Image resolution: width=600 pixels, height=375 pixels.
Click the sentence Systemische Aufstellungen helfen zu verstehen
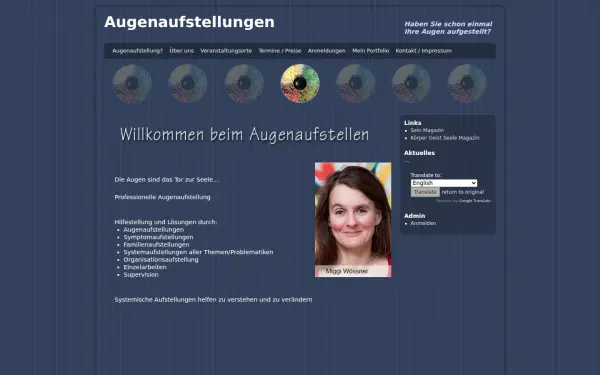click(213, 300)
